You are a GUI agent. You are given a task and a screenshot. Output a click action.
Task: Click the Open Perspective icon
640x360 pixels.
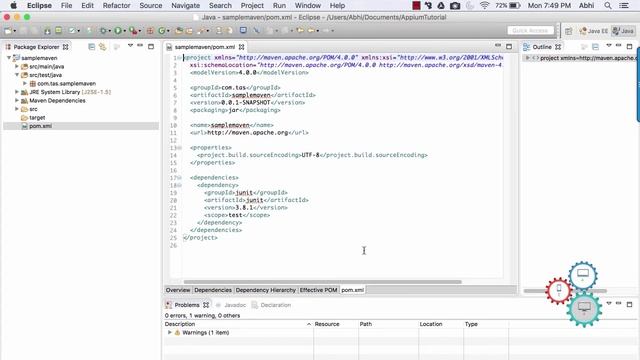click(x=569, y=31)
